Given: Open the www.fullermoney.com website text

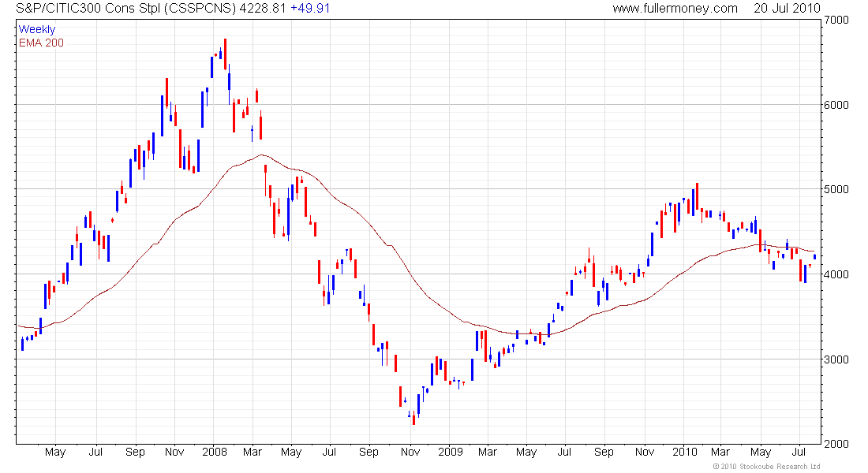Looking at the screenshot, I should tap(675, 9).
